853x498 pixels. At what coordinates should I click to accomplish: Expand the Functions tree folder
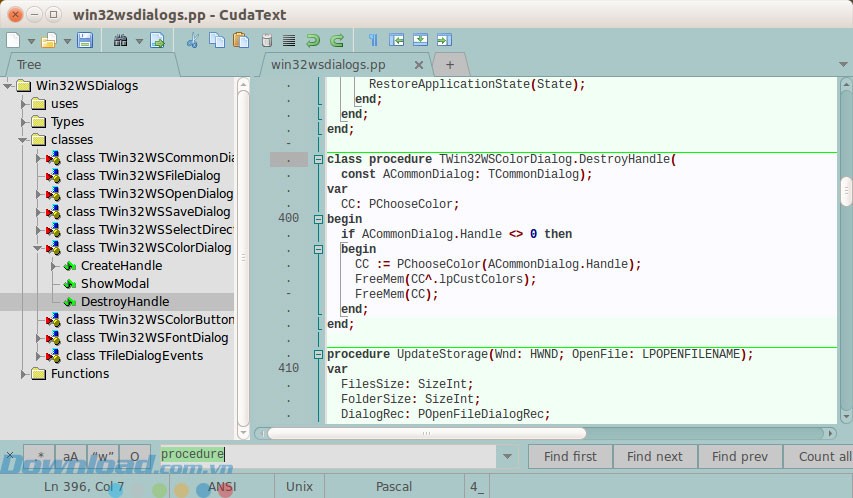coord(24,374)
